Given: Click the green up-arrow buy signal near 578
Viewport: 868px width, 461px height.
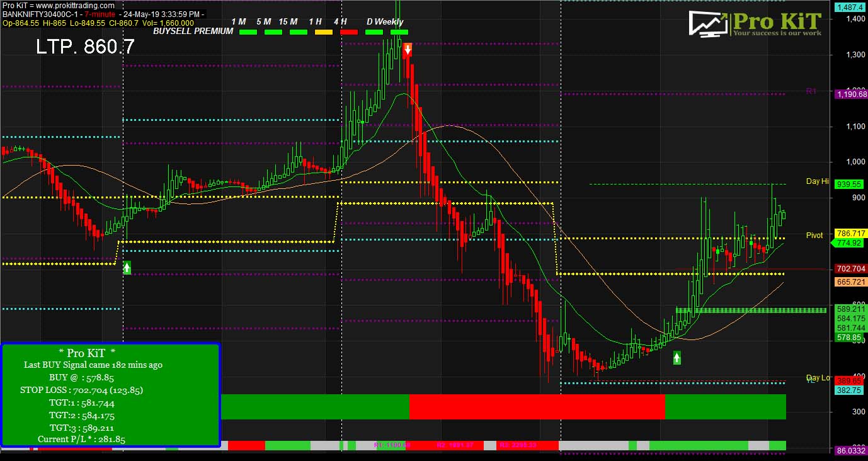Looking at the screenshot, I should tap(676, 357).
